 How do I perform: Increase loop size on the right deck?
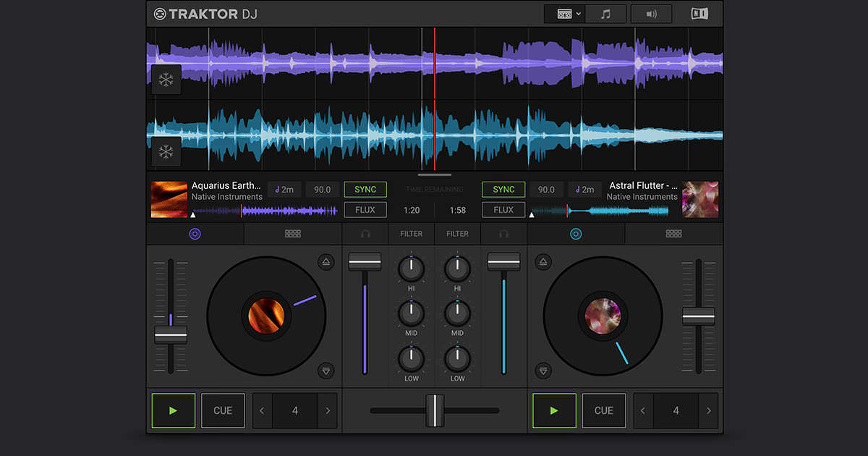coord(709,410)
